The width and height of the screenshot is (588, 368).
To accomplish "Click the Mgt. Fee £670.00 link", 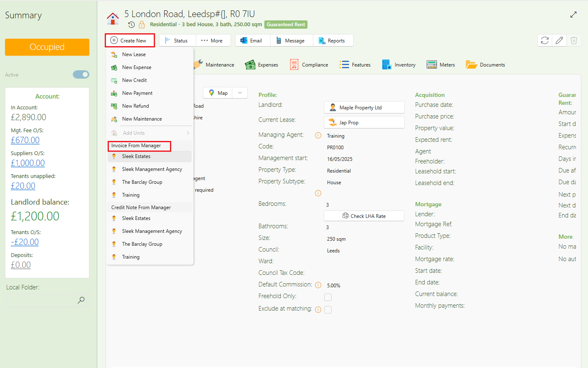I will pyautogui.click(x=25, y=140).
